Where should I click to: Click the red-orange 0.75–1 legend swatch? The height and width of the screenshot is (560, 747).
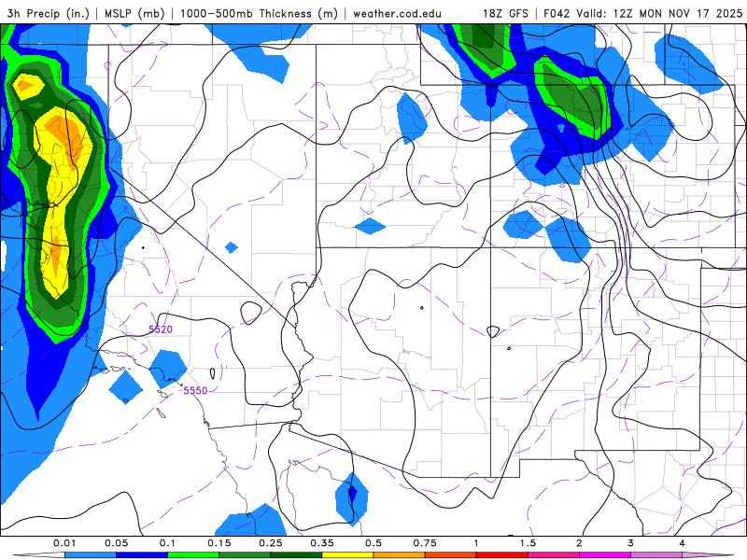point(451,555)
